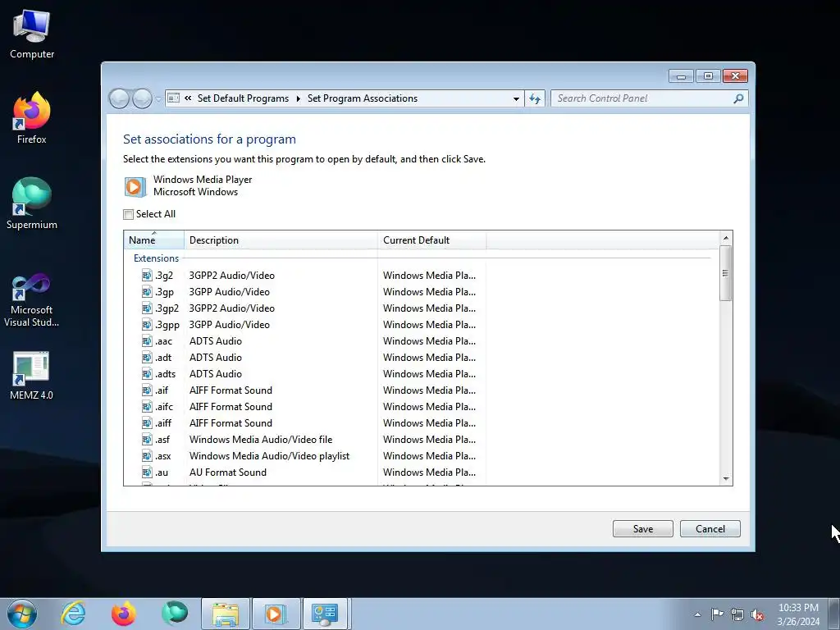Image resolution: width=840 pixels, height=630 pixels.
Task: Expand arrow between Set Default Programs and Associations
Action: pos(299,98)
